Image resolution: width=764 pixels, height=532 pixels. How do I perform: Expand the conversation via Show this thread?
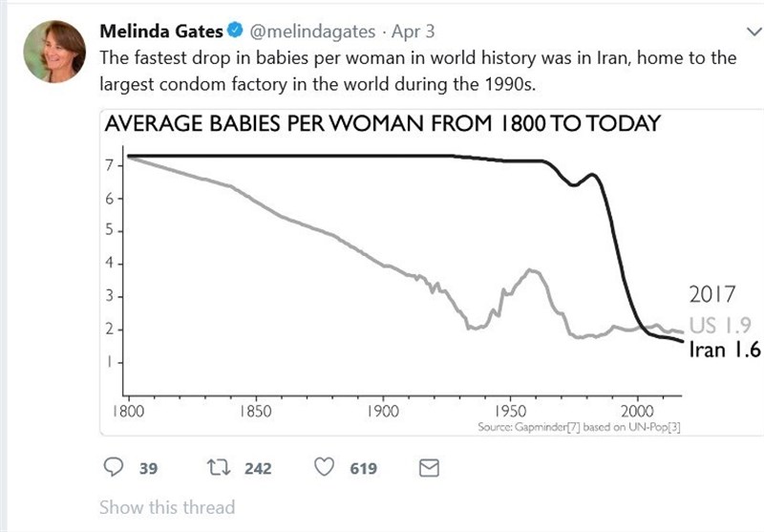tap(166, 507)
